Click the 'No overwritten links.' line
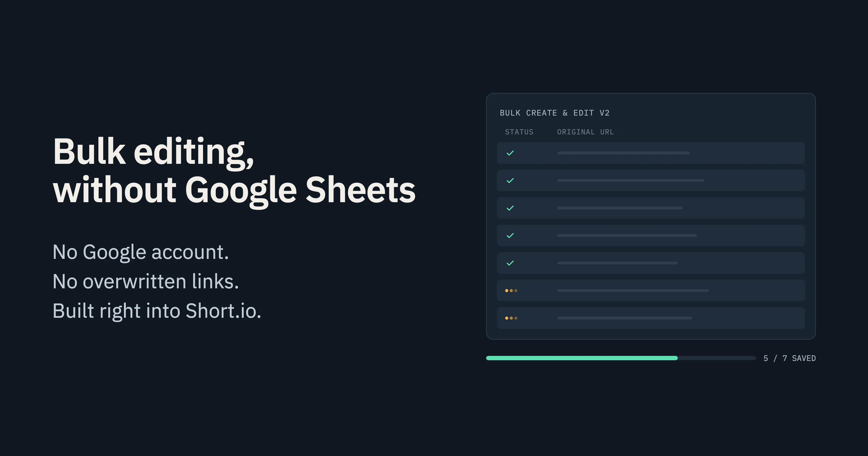 tap(146, 281)
